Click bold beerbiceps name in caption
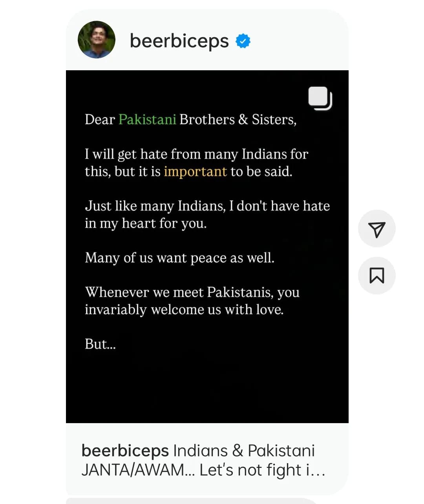Screen dimensions: 424x504 click(125, 451)
